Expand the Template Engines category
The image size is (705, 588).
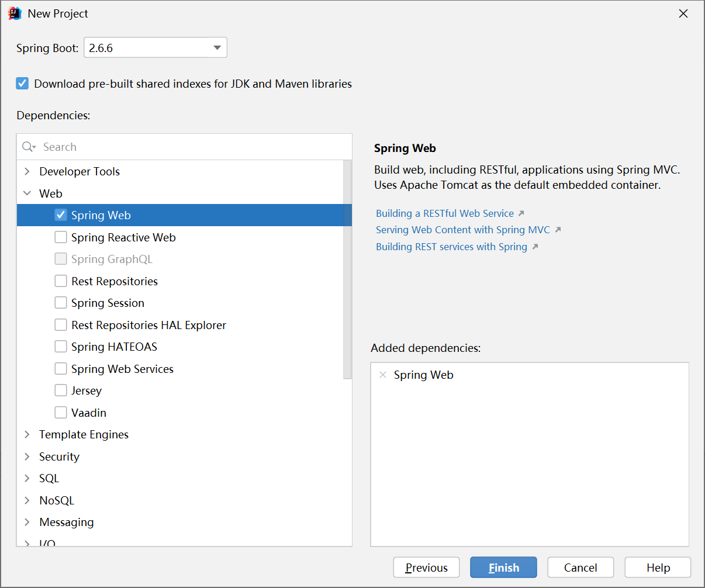click(x=27, y=434)
